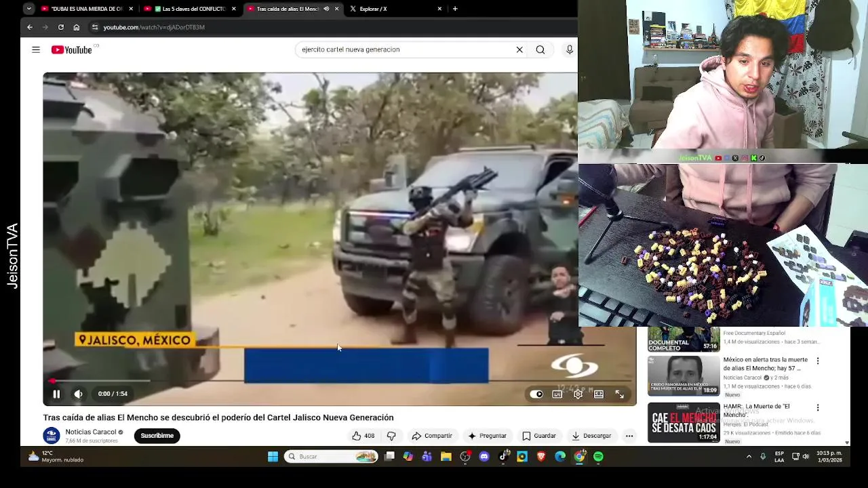Open Brave browser from the taskbar
The image size is (868, 488).
click(x=541, y=457)
